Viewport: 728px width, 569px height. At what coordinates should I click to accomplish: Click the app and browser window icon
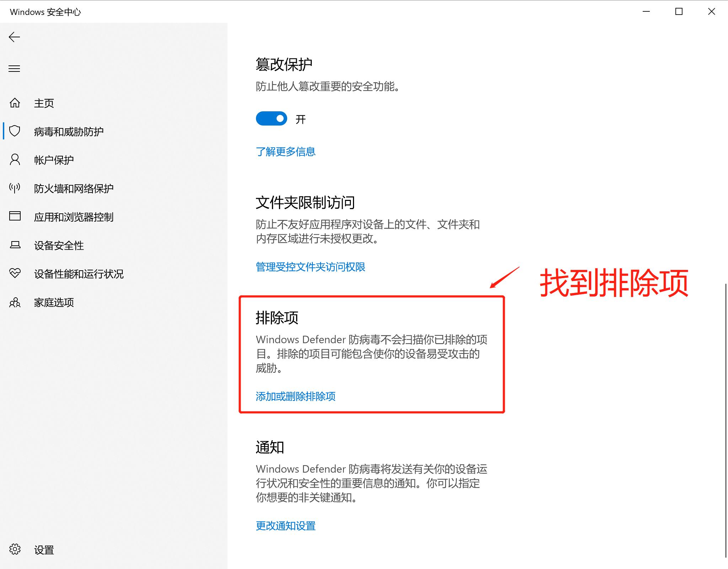(x=15, y=216)
